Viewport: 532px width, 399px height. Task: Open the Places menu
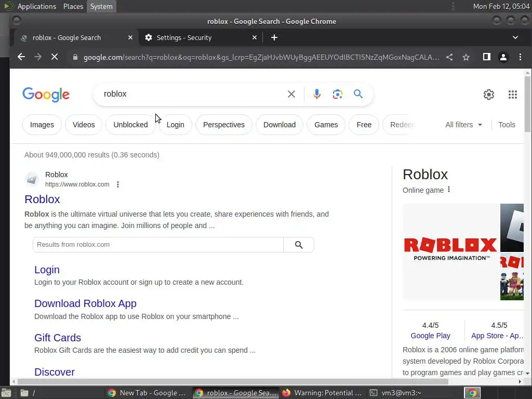(x=73, y=6)
